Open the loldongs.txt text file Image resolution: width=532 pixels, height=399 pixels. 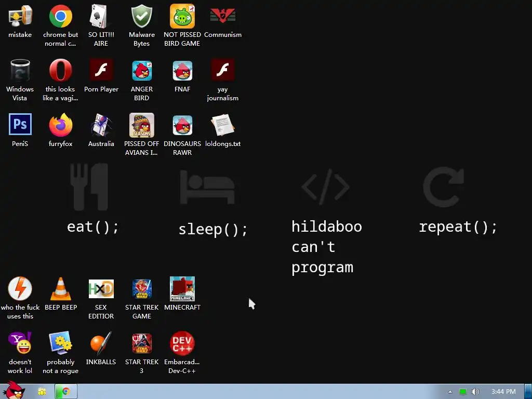(222, 125)
